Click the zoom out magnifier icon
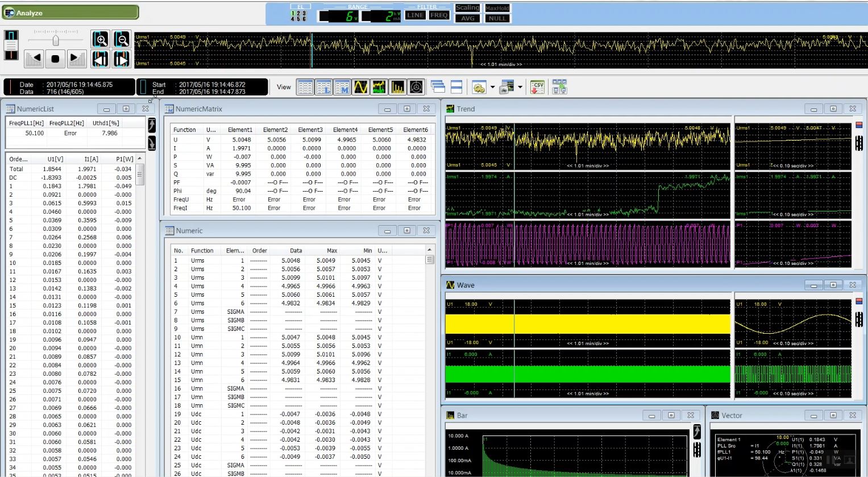The height and width of the screenshot is (477, 868). pos(122,39)
